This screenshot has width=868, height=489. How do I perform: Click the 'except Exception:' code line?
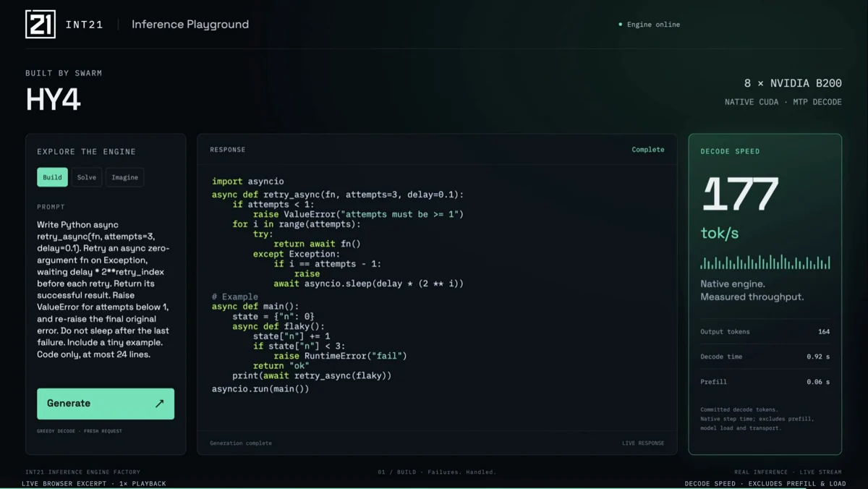point(296,254)
